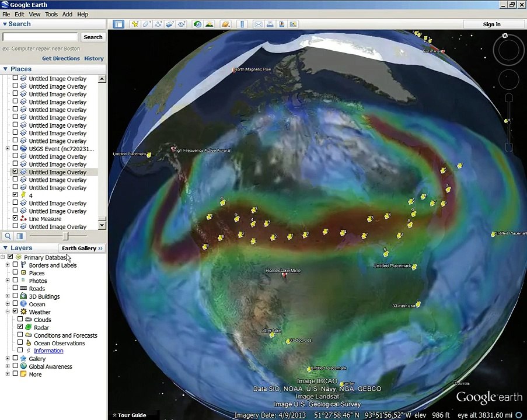Expand the Global Awareness node
This screenshot has width=527, height=420.
tap(8, 366)
